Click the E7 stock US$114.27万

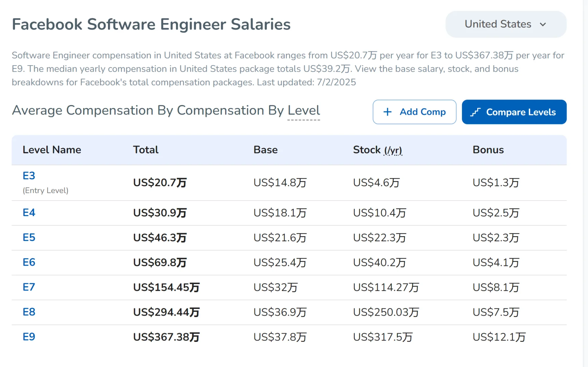click(x=386, y=287)
